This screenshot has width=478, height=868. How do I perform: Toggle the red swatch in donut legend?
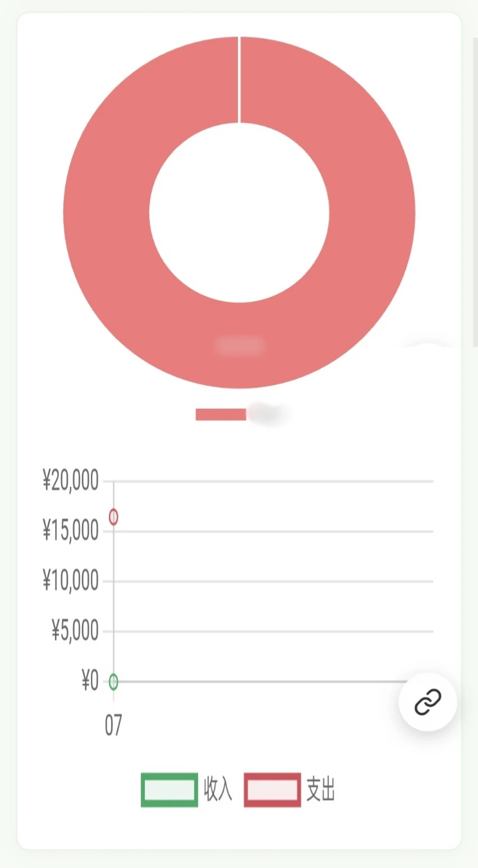click(220, 414)
